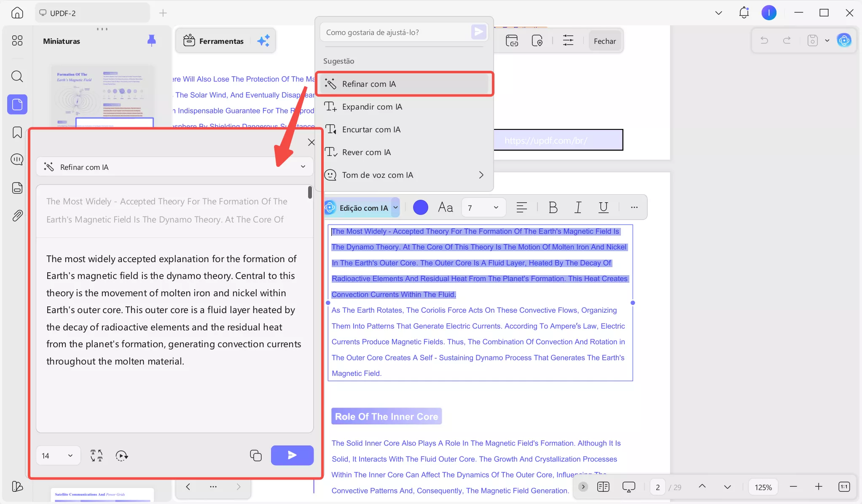
Task: Open the notifications bell
Action: coord(744,13)
